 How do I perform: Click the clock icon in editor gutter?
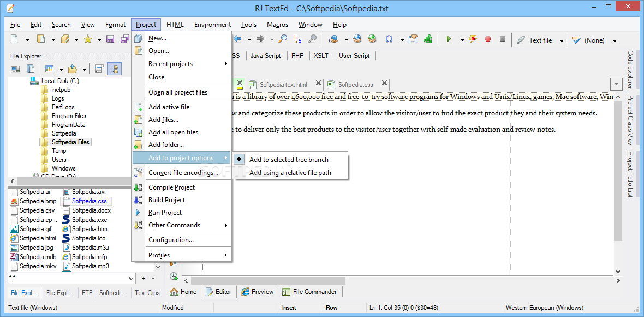click(174, 276)
